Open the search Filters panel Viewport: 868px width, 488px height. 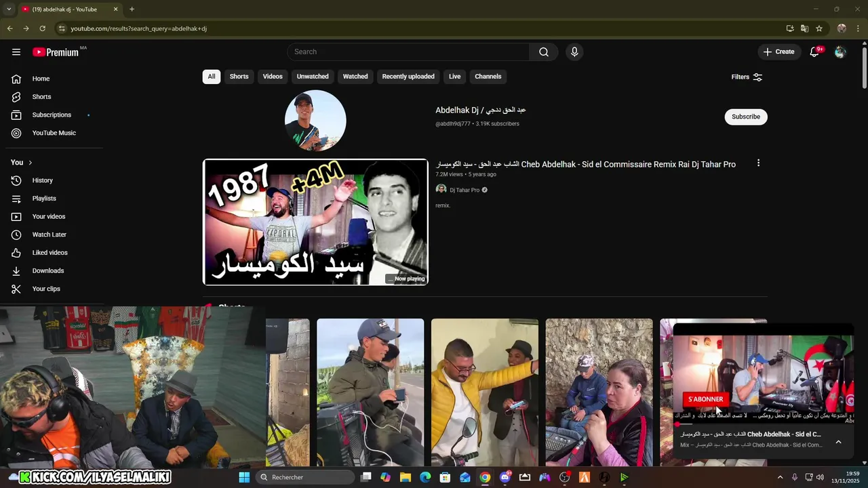pos(747,77)
